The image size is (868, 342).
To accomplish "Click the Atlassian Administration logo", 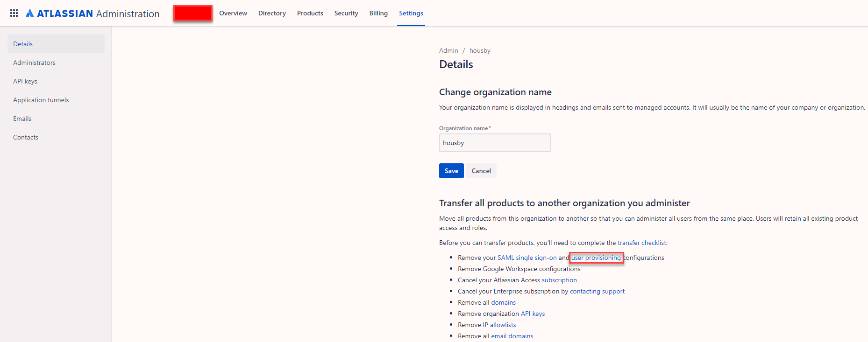I will [x=92, y=14].
